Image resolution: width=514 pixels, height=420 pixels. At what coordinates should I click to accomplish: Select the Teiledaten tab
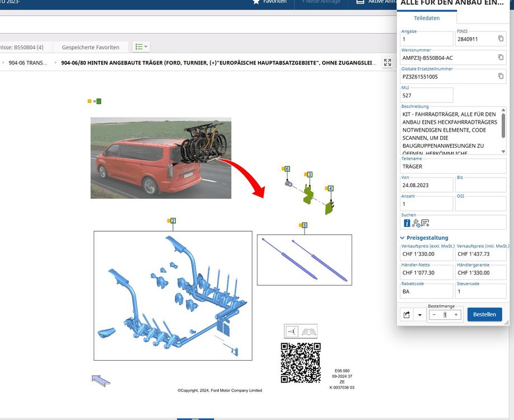click(x=427, y=18)
